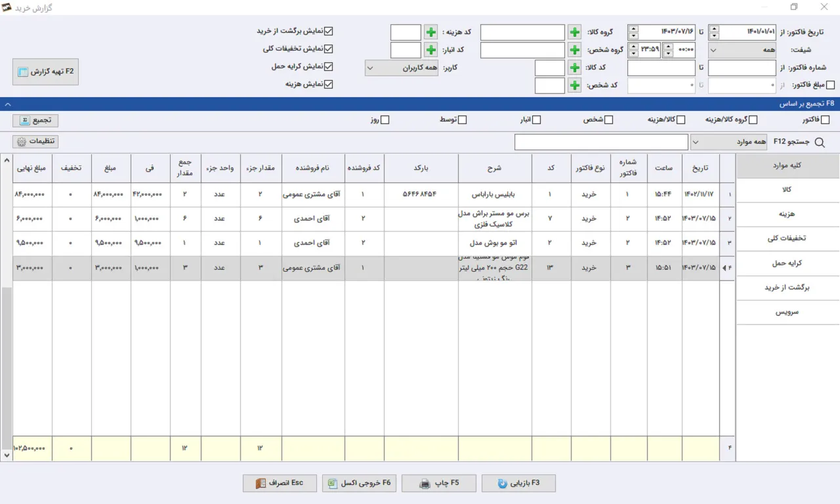Click the green plus beside کد هزینه

coord(430,32)
